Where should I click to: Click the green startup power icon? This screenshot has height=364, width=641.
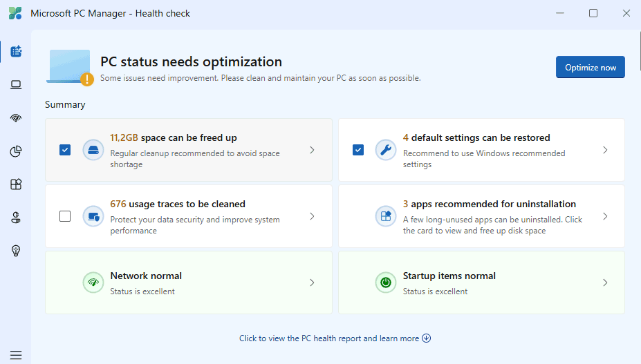coord(386,282)
